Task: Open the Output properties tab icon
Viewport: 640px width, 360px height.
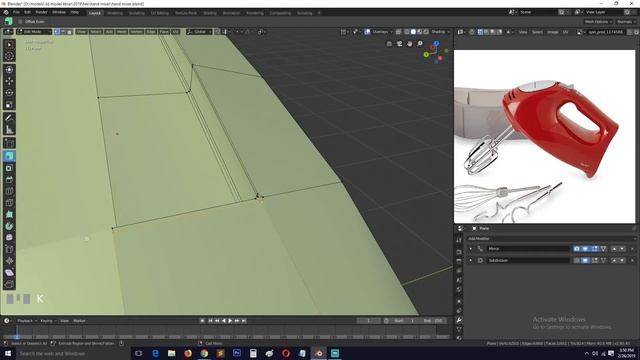Action: [x=459, y=261]
